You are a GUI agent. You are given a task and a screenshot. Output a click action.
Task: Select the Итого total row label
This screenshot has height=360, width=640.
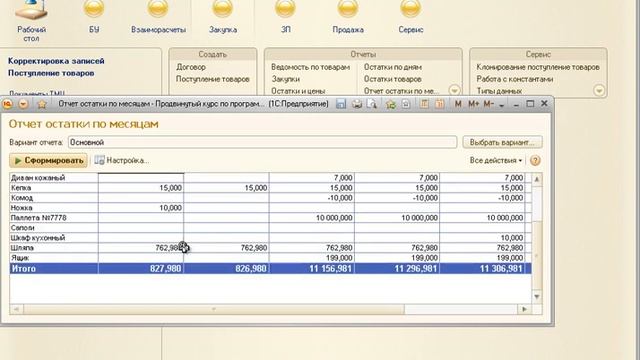[x=24, y=269]
